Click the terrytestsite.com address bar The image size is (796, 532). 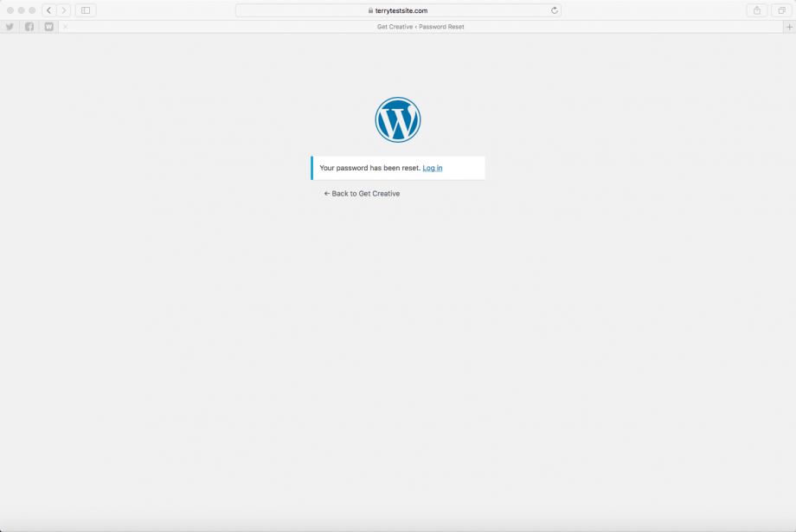point(398,10)
